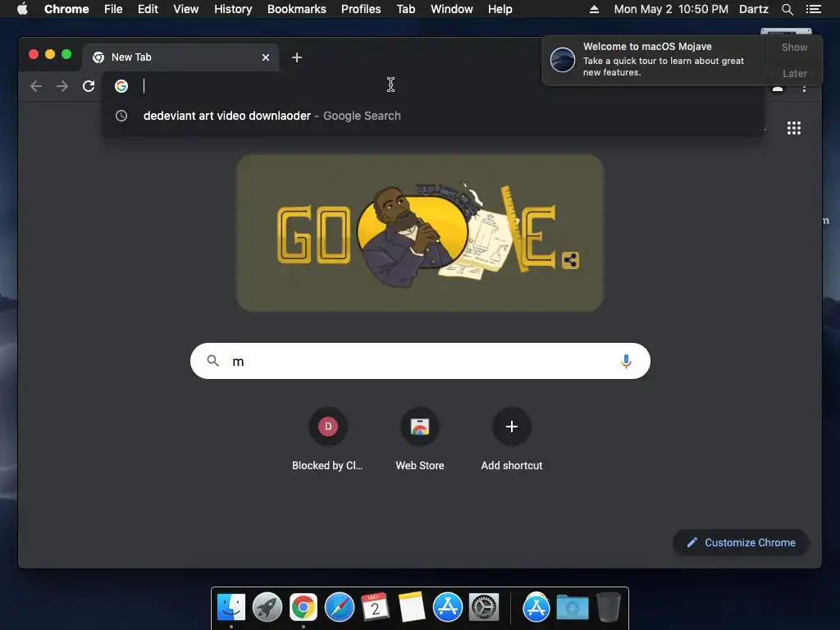Open Notes from the Dock
840x630 pixels.
[412, 608]
